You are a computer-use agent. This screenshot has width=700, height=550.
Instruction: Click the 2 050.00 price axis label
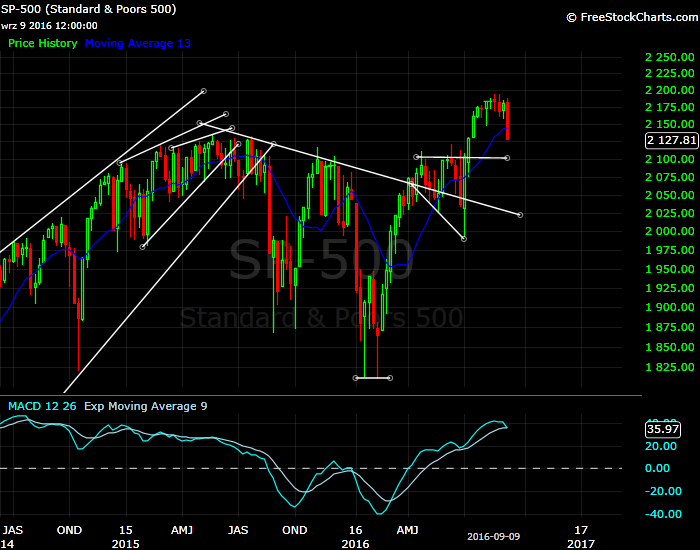[670, 195]
